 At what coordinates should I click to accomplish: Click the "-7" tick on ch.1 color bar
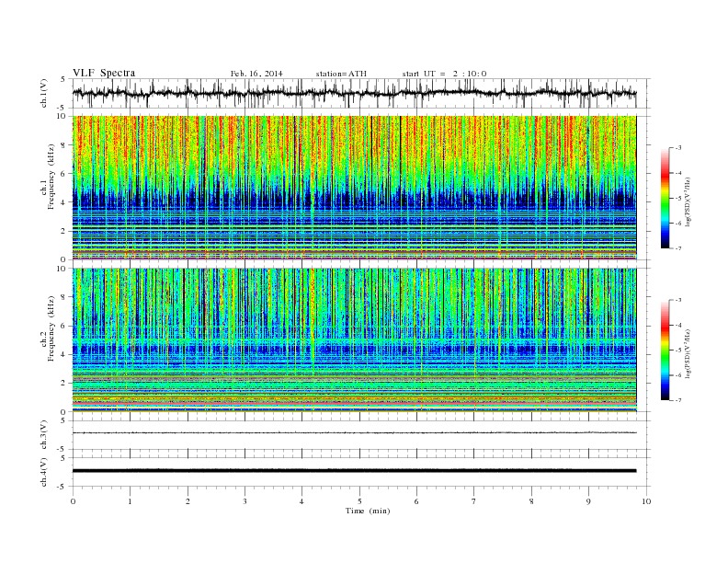pyautogui.click(x=678, y=248)
